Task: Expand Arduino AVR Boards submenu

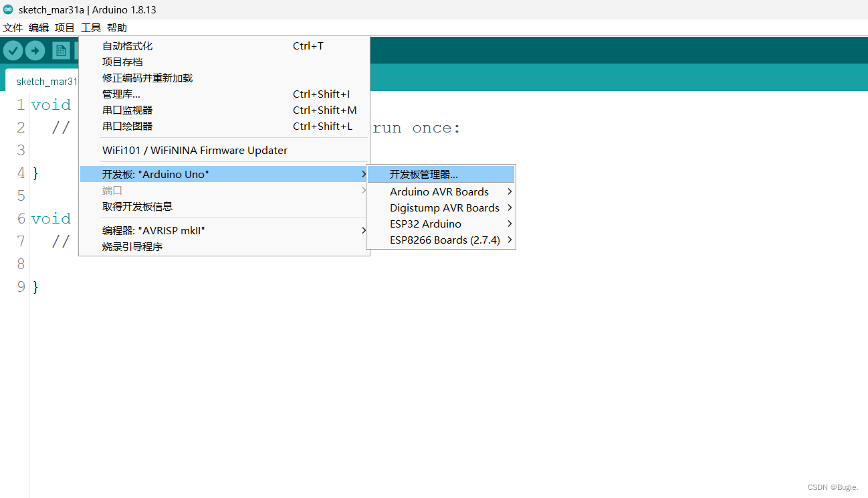Action: tap(441, 192)
